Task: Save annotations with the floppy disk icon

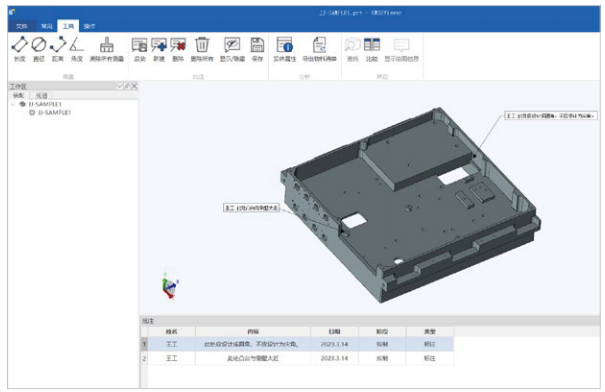Action: pos(257,49)
